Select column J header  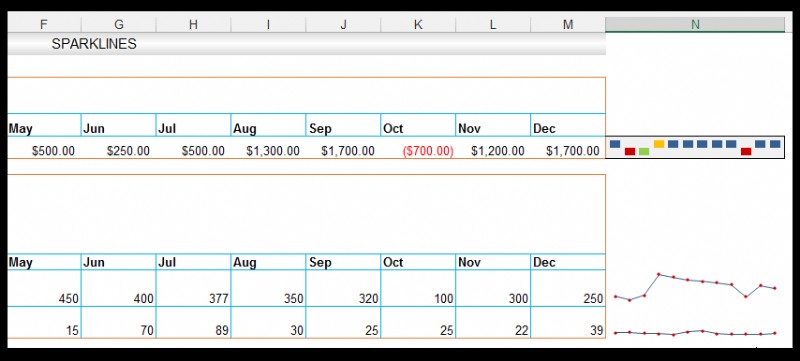(343, 24)
